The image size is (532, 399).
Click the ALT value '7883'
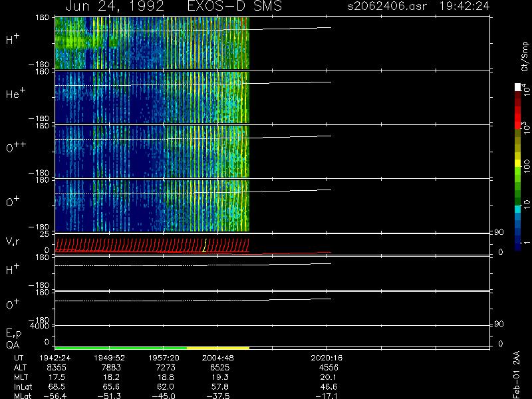coord(111,368)
